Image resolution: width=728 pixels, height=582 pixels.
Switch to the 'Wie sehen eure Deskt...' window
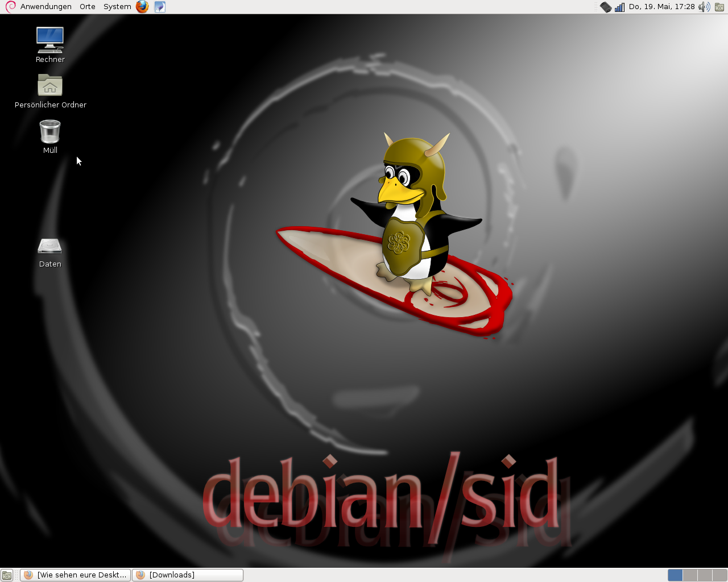pyautogui.click(x=76, y=575)
